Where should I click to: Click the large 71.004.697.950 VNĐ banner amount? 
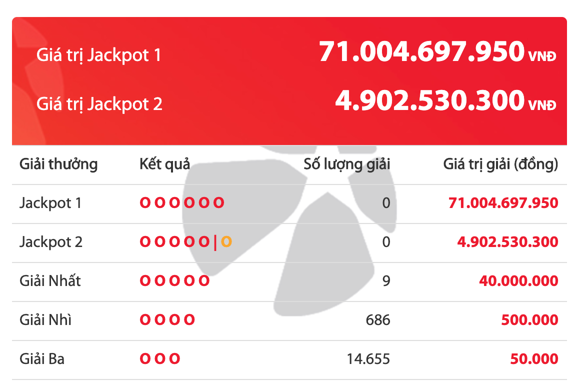click(437, 52)
